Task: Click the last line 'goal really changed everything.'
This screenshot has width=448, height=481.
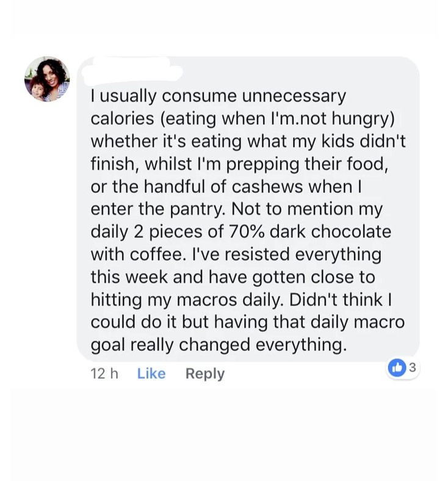Action: [218, 345]
